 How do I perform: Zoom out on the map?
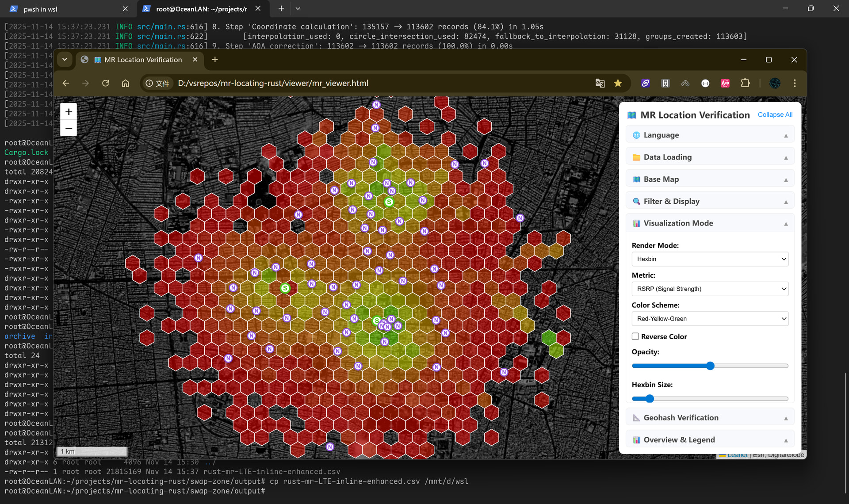click(69, 128)
